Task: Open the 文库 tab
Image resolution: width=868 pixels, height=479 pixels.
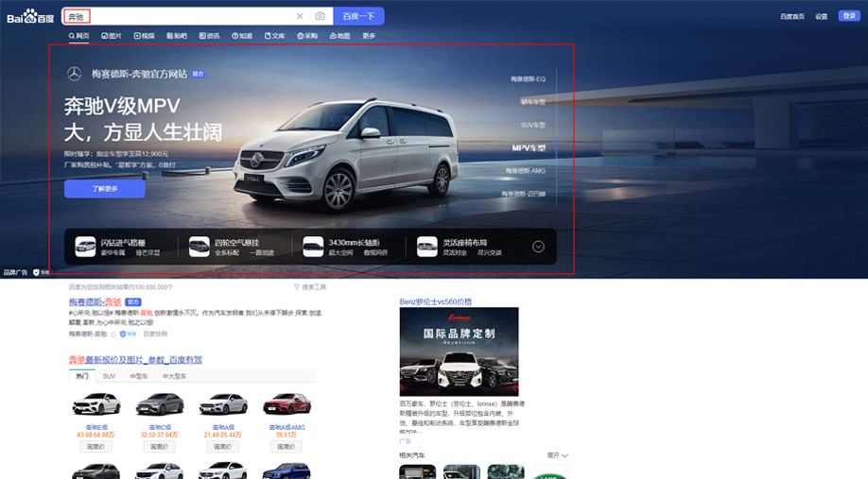Action: tap(274, 35)
